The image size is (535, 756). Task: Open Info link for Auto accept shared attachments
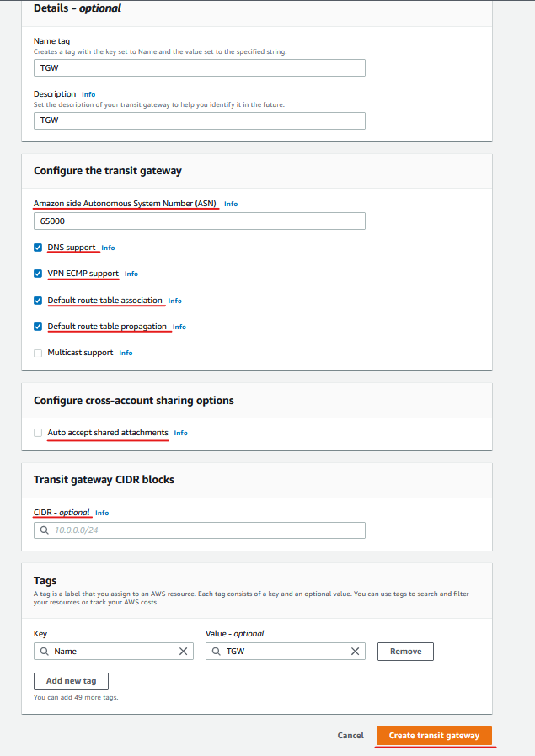click(180, 433)
